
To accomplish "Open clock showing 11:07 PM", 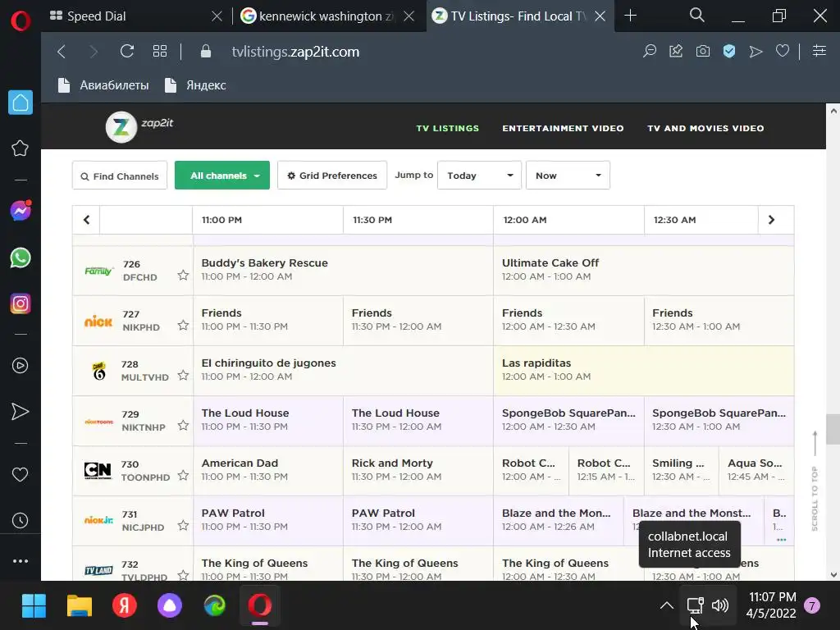I will (x=771, y=605).
